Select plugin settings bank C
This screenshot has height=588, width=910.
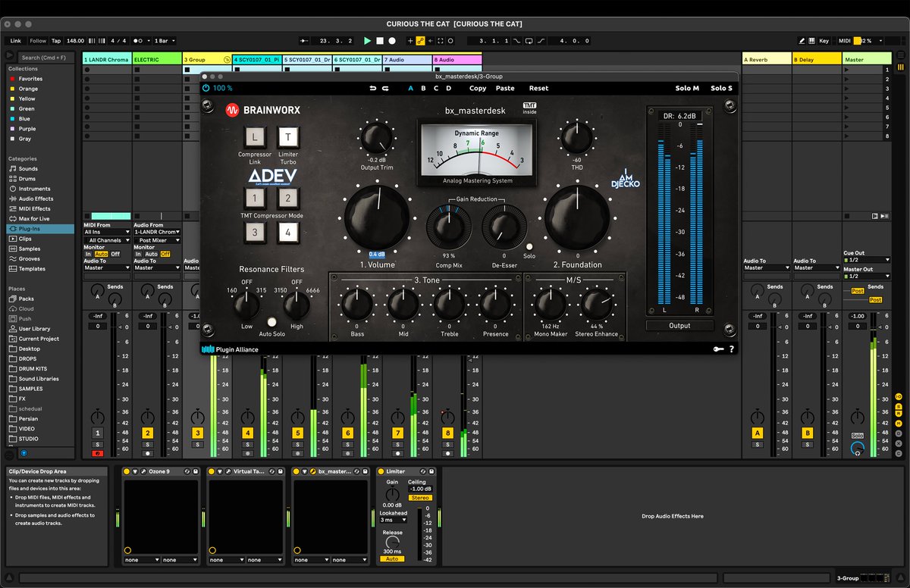pyautogui.click(x=436, y=88)
